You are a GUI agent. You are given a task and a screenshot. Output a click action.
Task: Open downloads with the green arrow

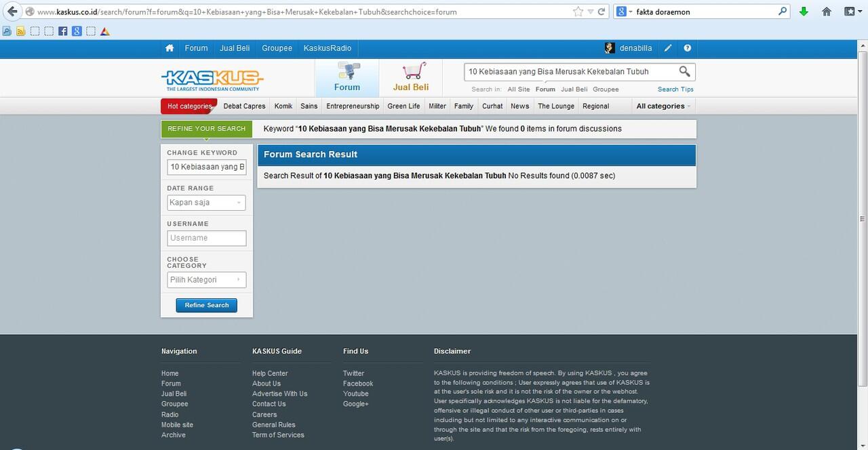click(x=804, y=12)
